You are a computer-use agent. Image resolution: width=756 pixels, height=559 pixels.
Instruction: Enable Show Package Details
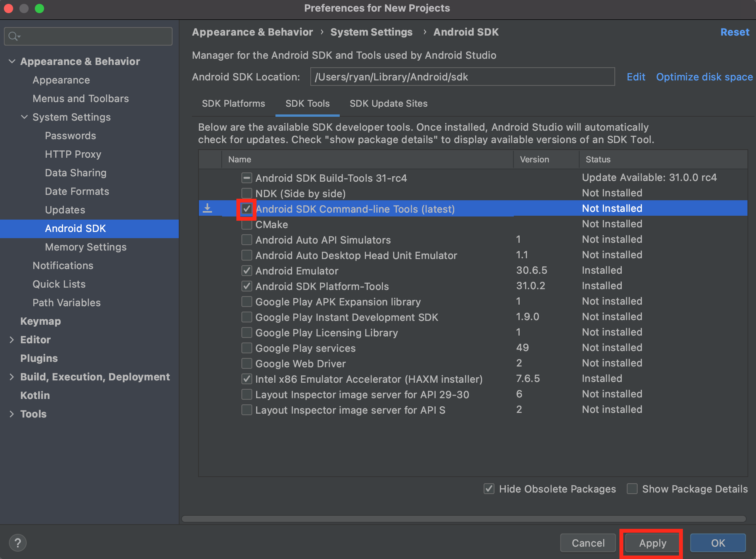632,489
